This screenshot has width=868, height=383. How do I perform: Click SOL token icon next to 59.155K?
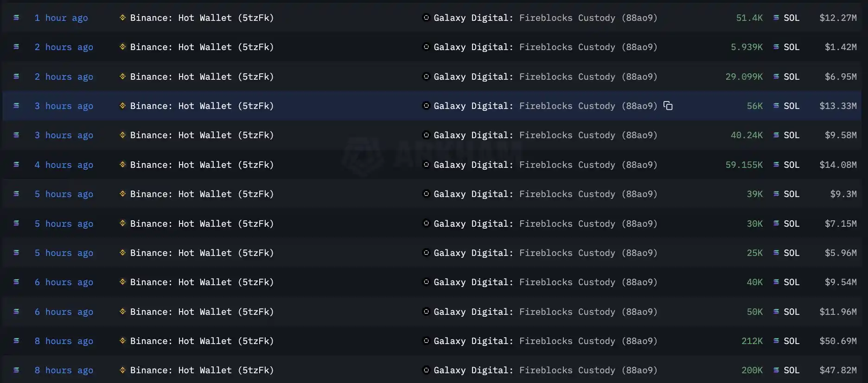pyautogui.click(x=776, y=165)
